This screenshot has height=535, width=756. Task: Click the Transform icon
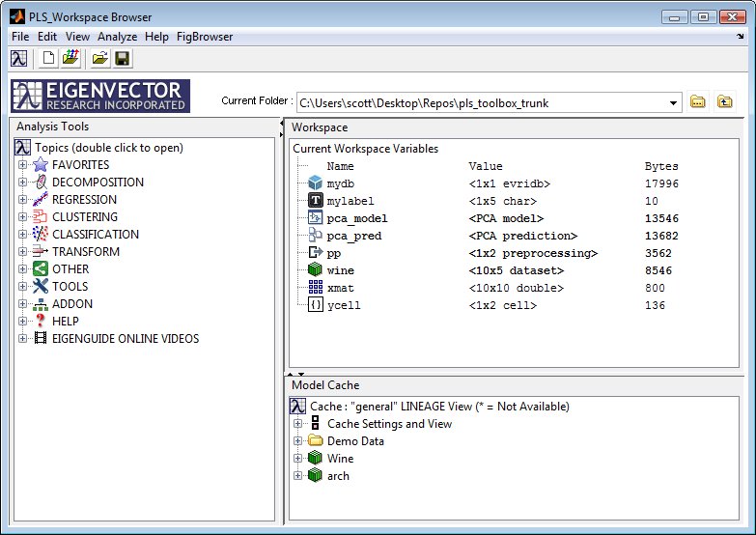[x=41, y=251]
